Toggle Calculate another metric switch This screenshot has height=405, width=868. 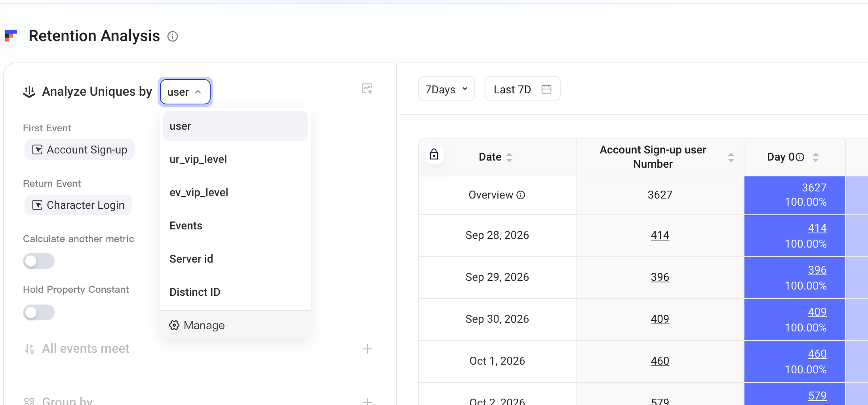(39, 261)
